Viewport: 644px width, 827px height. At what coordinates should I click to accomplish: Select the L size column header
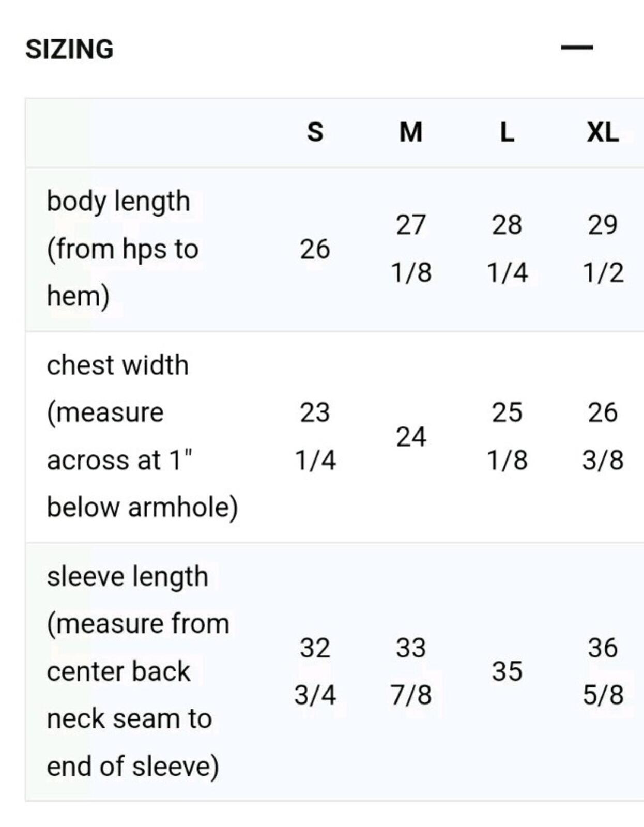click(x=507, y=132)
